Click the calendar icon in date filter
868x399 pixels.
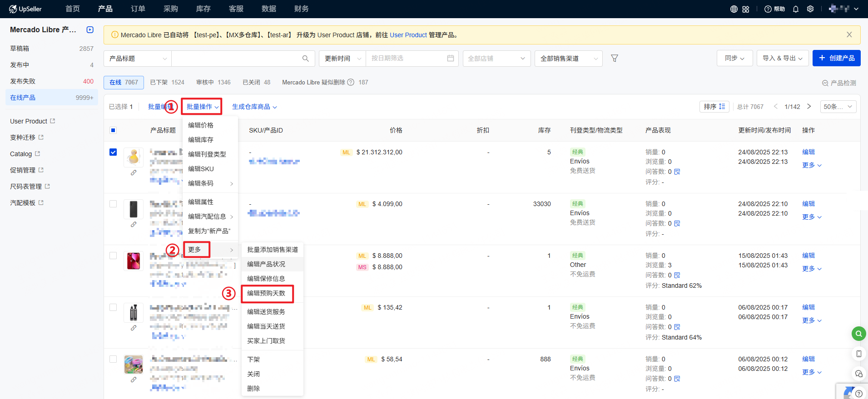450,58
